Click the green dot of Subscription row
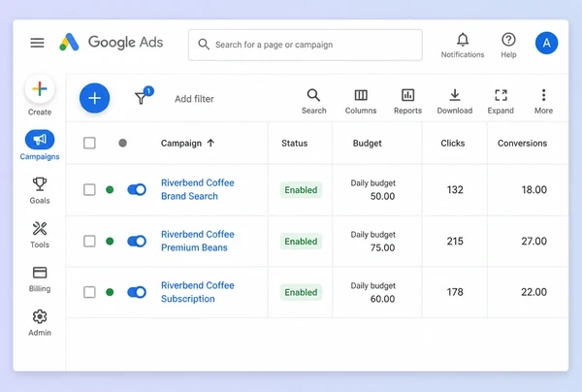This screenshot has width=582, height=392. point(110,292)
